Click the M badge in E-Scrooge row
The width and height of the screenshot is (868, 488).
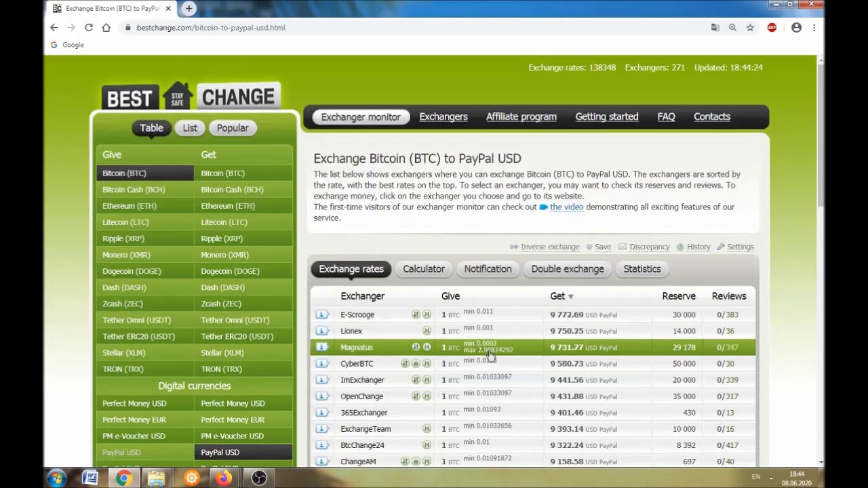[427, 314]
